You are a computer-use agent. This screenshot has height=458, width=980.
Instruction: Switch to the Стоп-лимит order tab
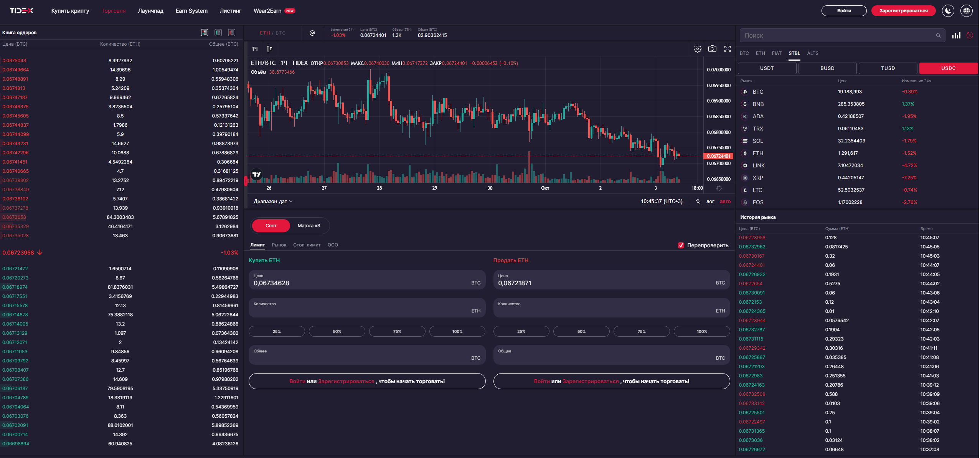[307, 245]
